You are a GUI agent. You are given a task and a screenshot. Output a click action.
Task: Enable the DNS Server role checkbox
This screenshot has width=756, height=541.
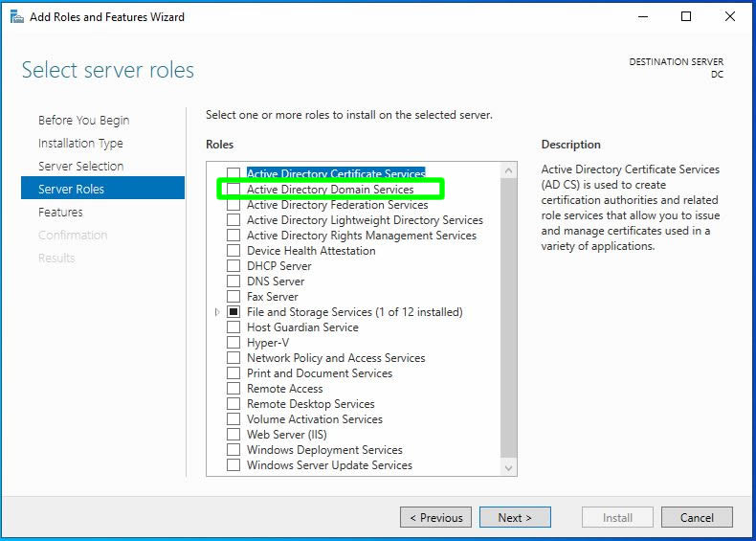pyautogui.click(x=233, y=282)
